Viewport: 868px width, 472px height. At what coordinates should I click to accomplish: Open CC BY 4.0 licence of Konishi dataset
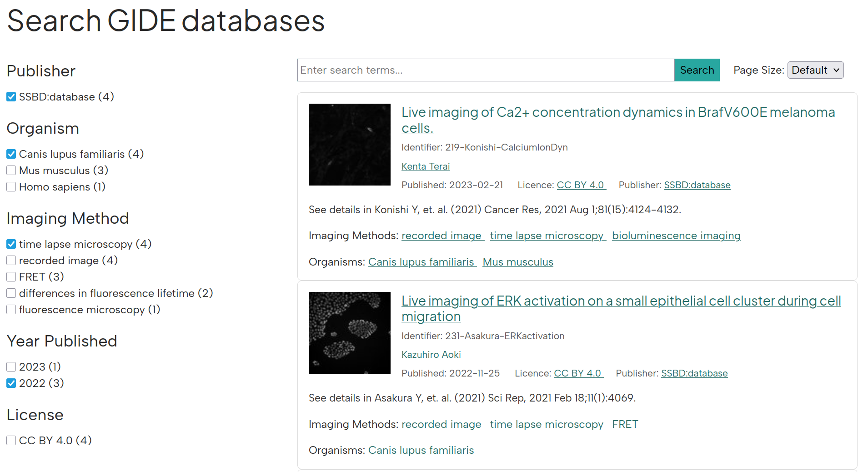582,185
